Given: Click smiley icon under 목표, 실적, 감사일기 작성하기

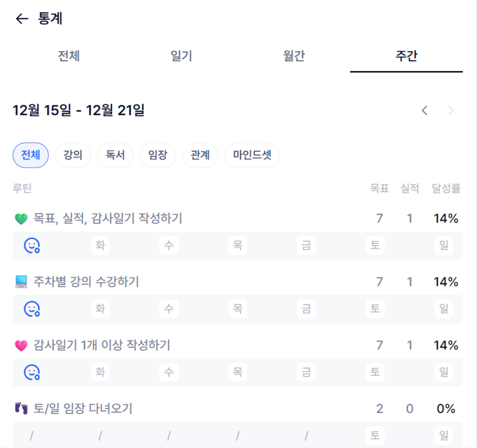Looking at the screenshot, I should 32,246.
